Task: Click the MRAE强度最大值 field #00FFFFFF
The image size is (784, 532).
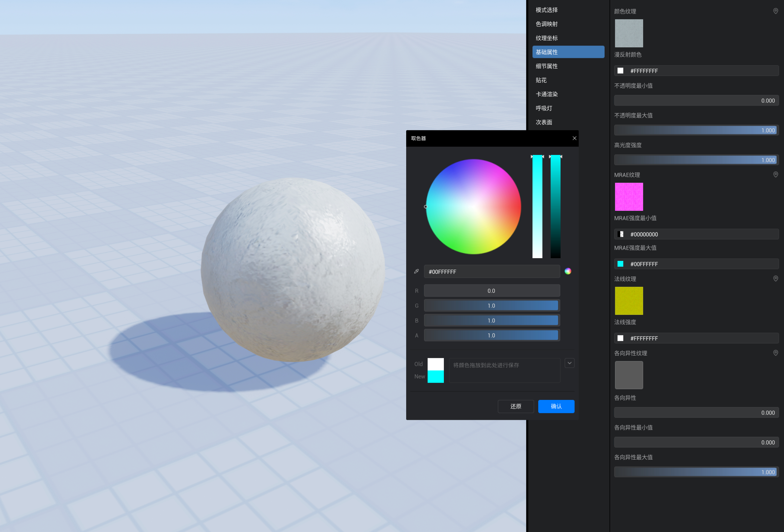Action: pyautogui.click(x=696, y=264)
